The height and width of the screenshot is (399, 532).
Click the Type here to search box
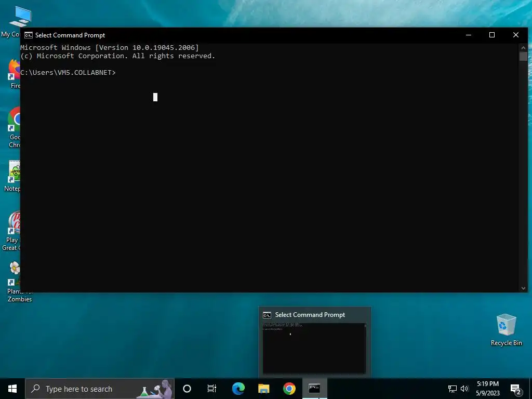(100, 389)
